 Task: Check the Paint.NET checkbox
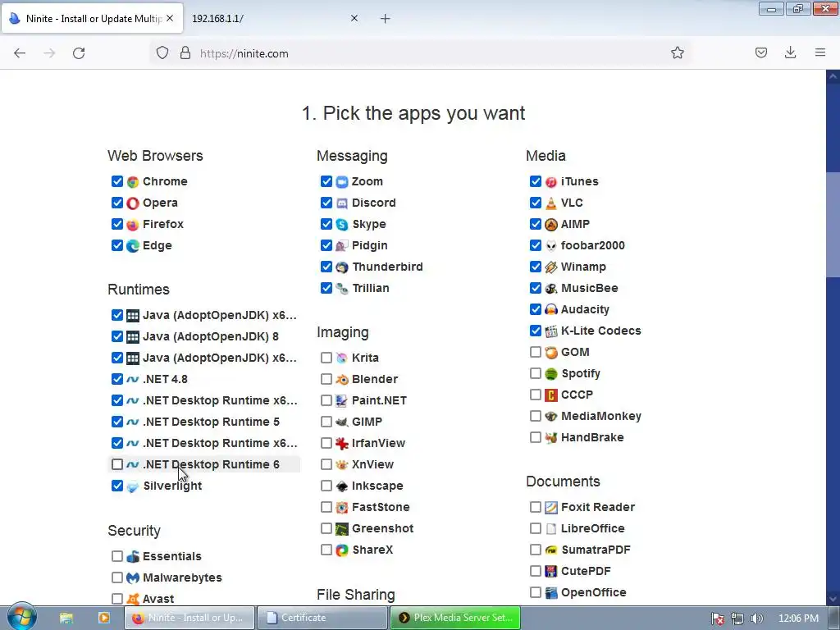(326, 400)
